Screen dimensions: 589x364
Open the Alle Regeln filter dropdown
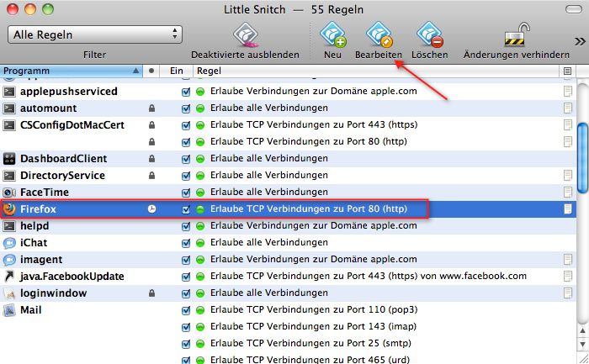coord(95,34)
